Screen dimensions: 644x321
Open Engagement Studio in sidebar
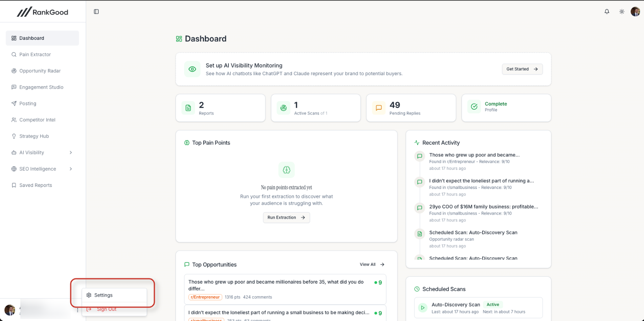41,87
